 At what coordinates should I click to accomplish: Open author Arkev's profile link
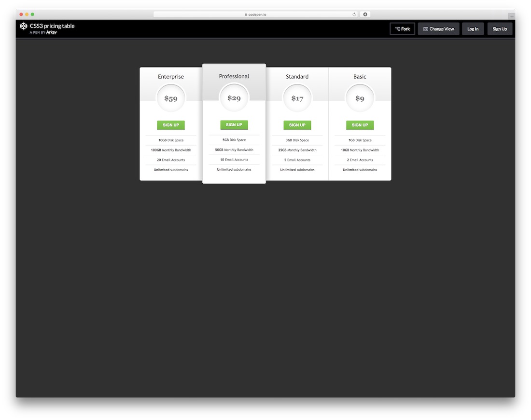pos(52,32)
